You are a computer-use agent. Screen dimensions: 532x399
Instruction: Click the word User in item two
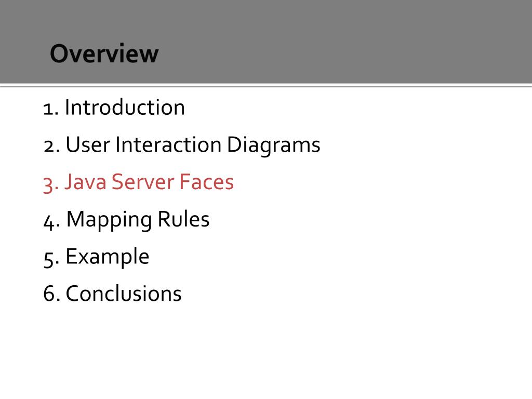(x=88, y=144)
